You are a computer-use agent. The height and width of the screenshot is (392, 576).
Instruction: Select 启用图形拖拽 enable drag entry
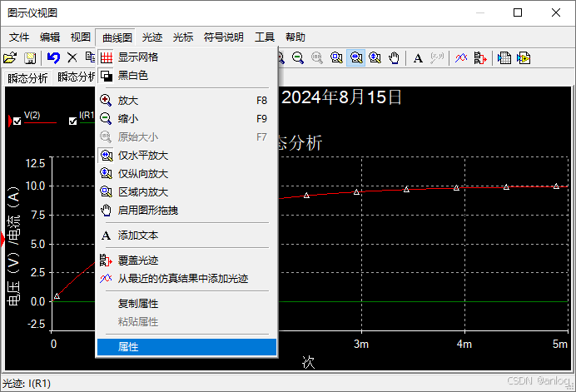(186, 211)
